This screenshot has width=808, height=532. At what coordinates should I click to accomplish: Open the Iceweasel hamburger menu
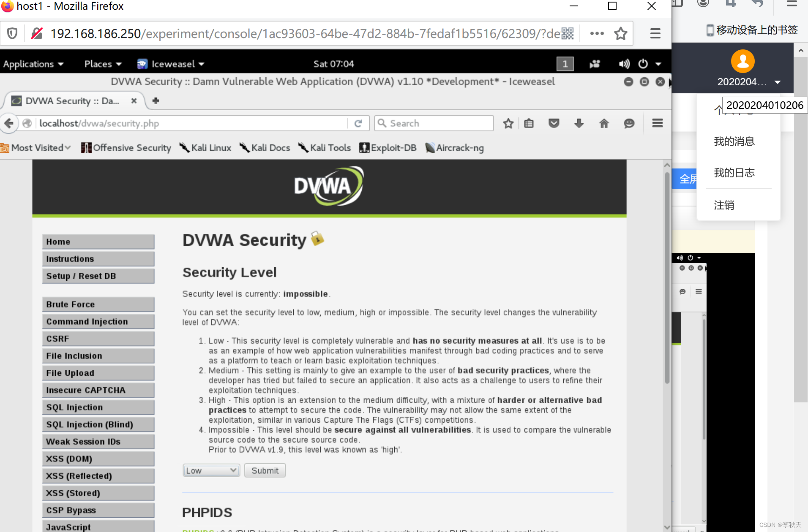pyautogui.click(x=657, y=123)
